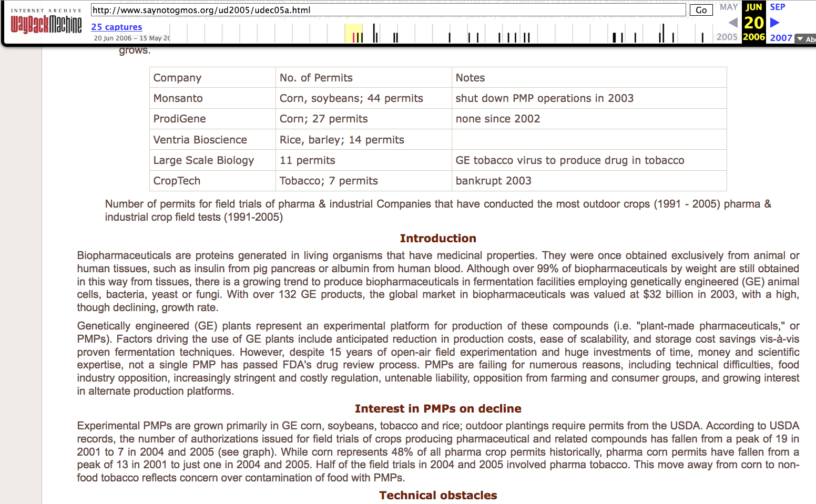Click the table caption starting "Number of permits"
This screenshot has height=504, width=816.
(438, 210)
